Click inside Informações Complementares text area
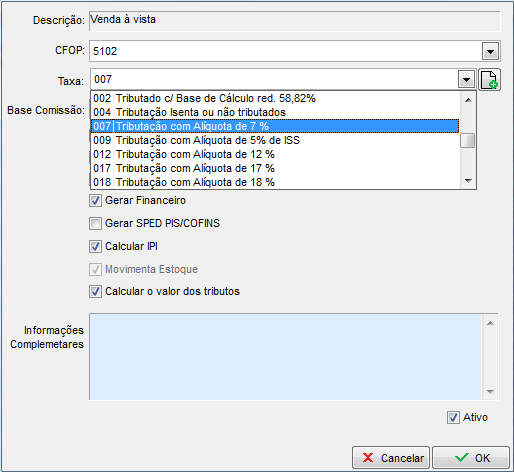Viewport: 514px width, 472px height. (285, 356)
